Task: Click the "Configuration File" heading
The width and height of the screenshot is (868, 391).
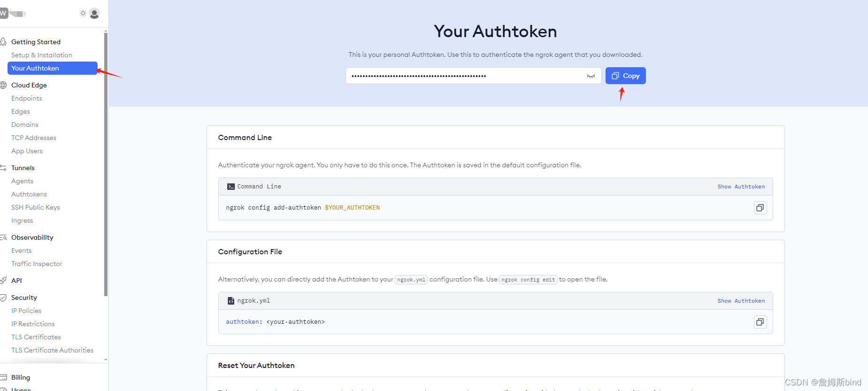Action: coord(250,252)
